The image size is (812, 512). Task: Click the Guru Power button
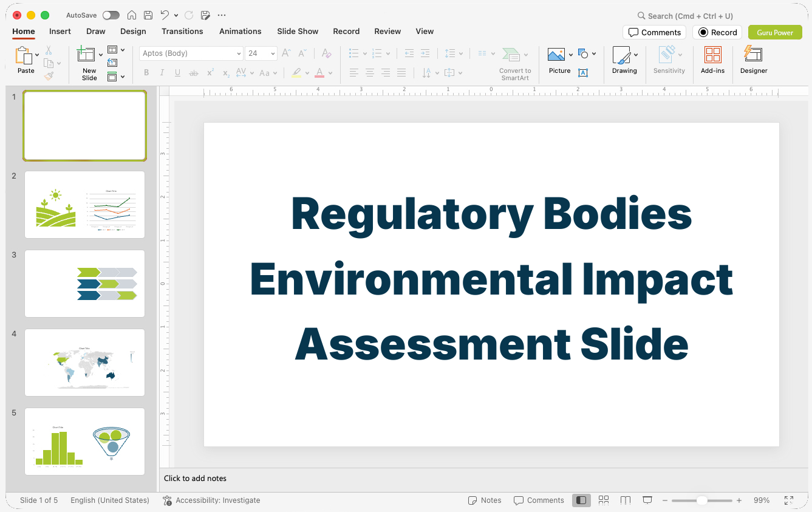point(775,32)
